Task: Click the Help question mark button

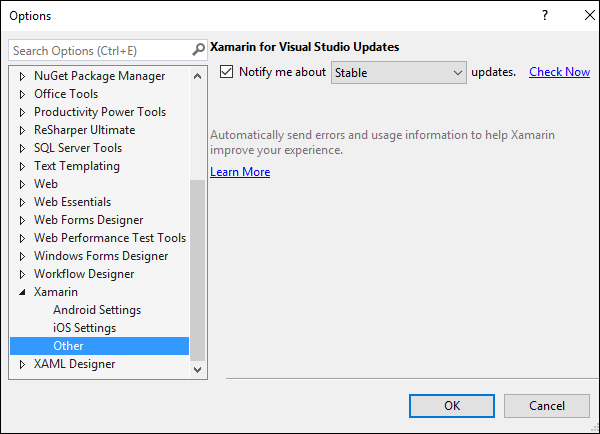Action: 545,15
